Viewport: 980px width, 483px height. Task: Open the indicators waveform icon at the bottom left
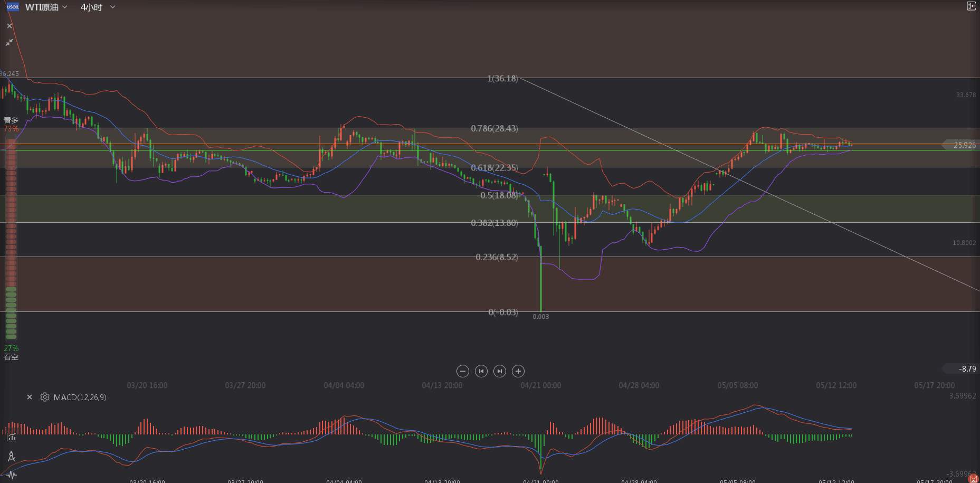point(11,475)
